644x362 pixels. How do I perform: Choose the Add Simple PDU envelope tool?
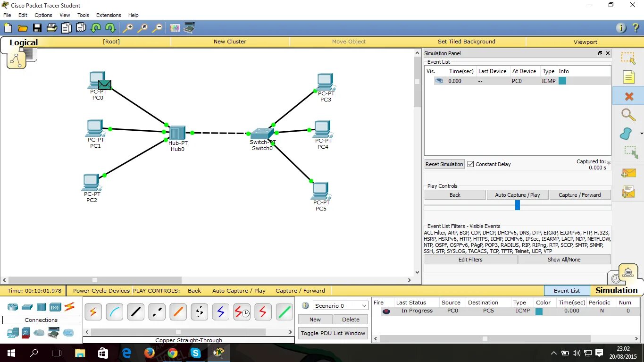click(x=628, y=173)
